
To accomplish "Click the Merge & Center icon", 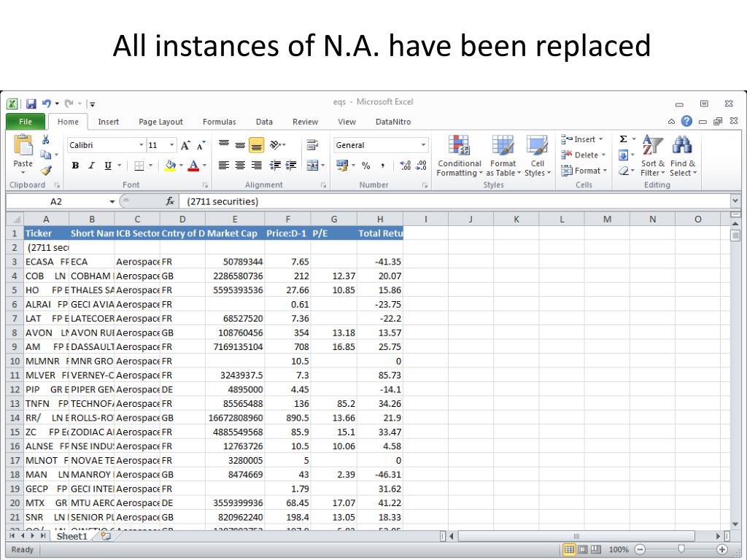I will (x=312, y=166).
